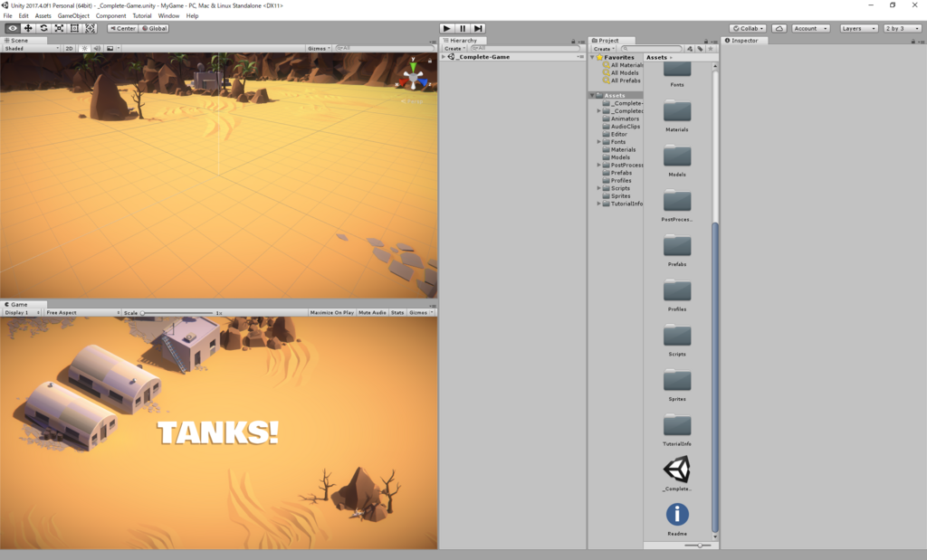Image resolution: width=927 pixels, height=560 pixels.
Task: Open the Component menu
Action: point(110,16)
